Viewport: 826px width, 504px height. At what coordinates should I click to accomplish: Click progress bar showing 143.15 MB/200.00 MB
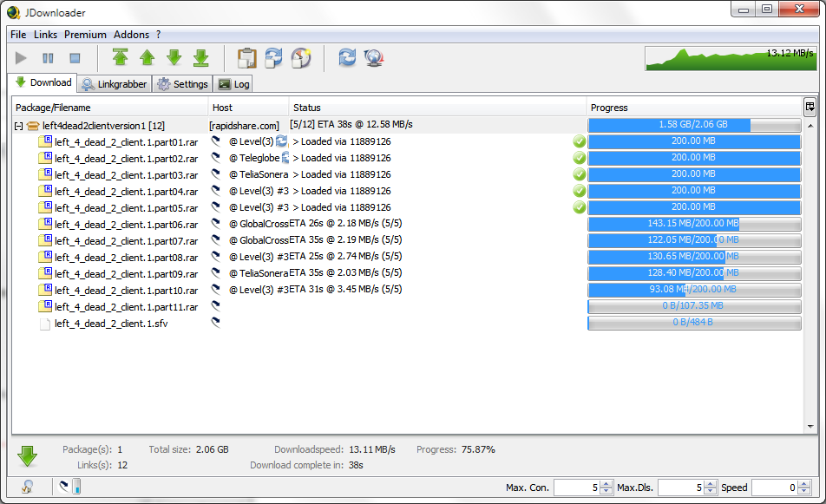[694, 224]
